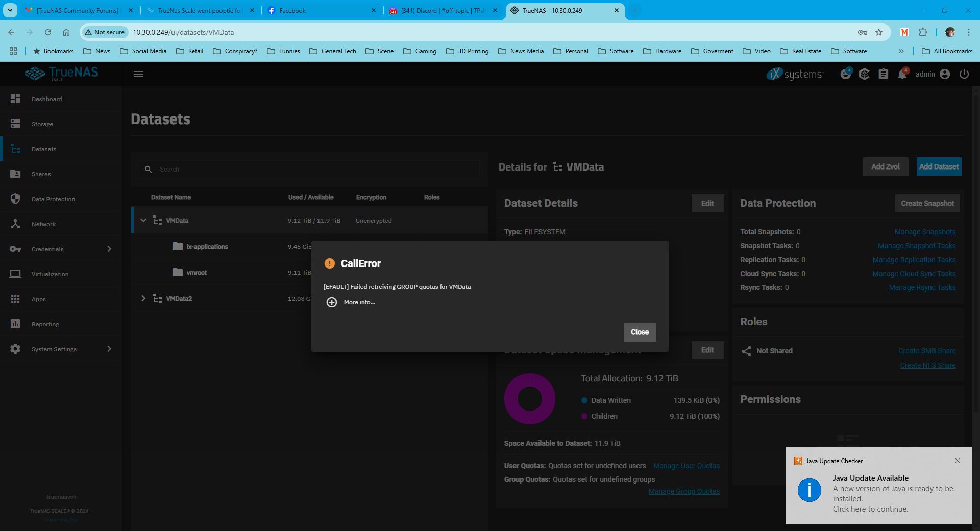Expand Credentials submenu arrow

pos(109,249)
